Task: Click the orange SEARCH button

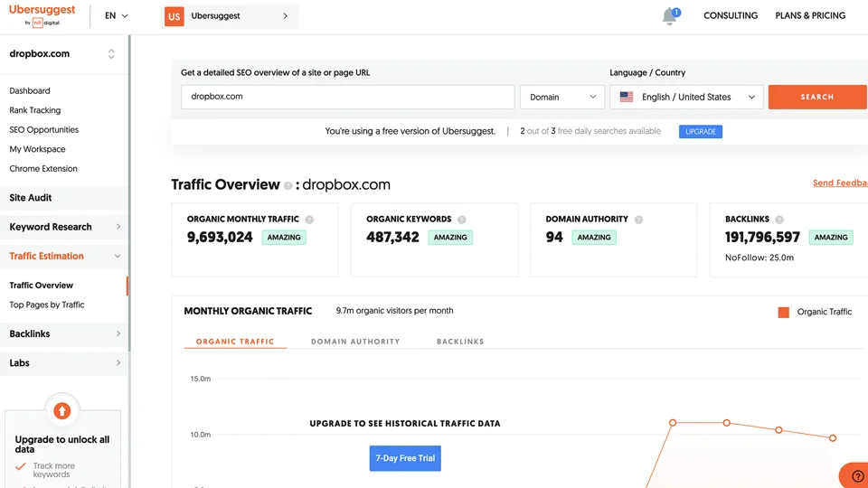Action: click(x=817, y=97)
